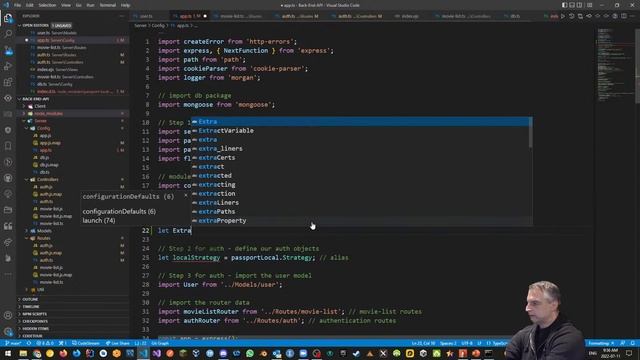The image size is (640, 360).
Task: Click git branch indicator in status bar
Action: tap(13, 344)
